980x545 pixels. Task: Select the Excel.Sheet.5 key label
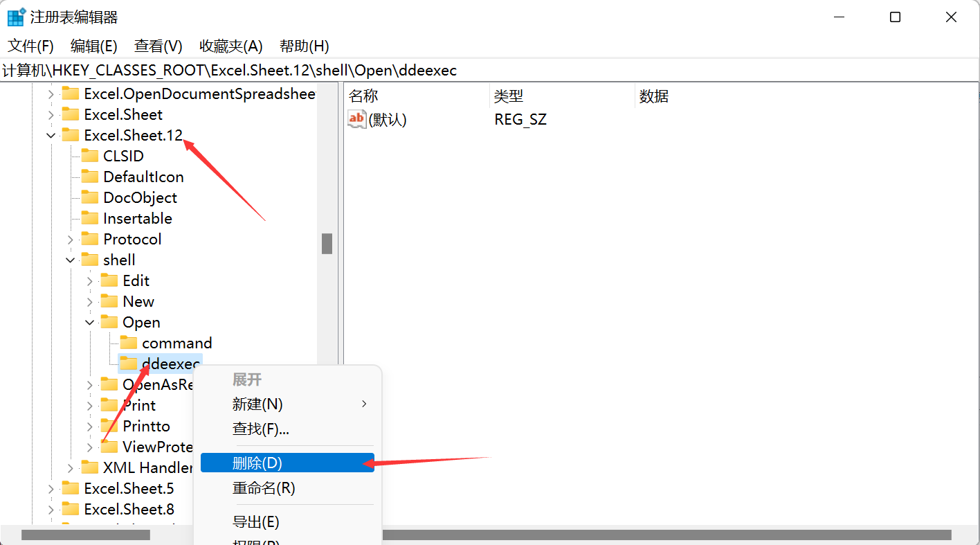(129, 488)
